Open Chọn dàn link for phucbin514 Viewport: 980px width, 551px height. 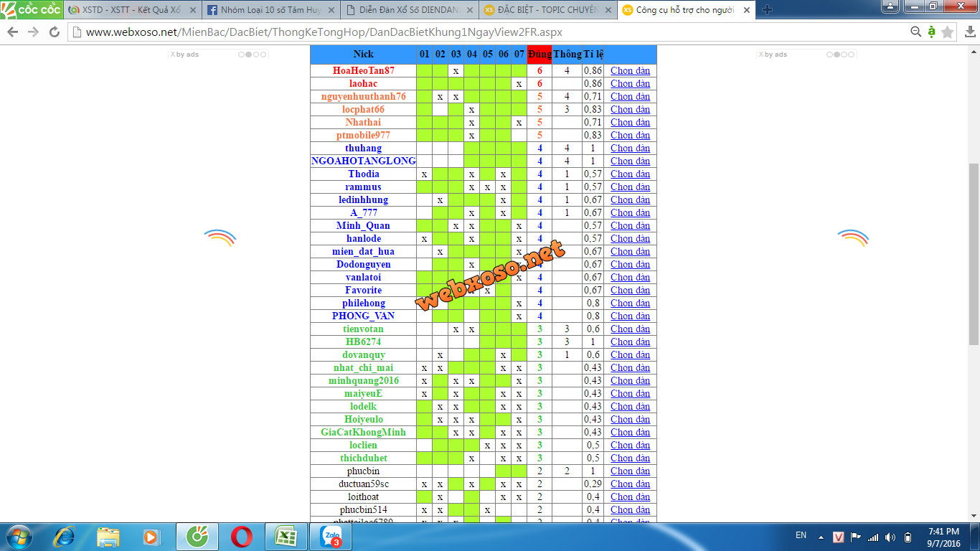point(630,510)
